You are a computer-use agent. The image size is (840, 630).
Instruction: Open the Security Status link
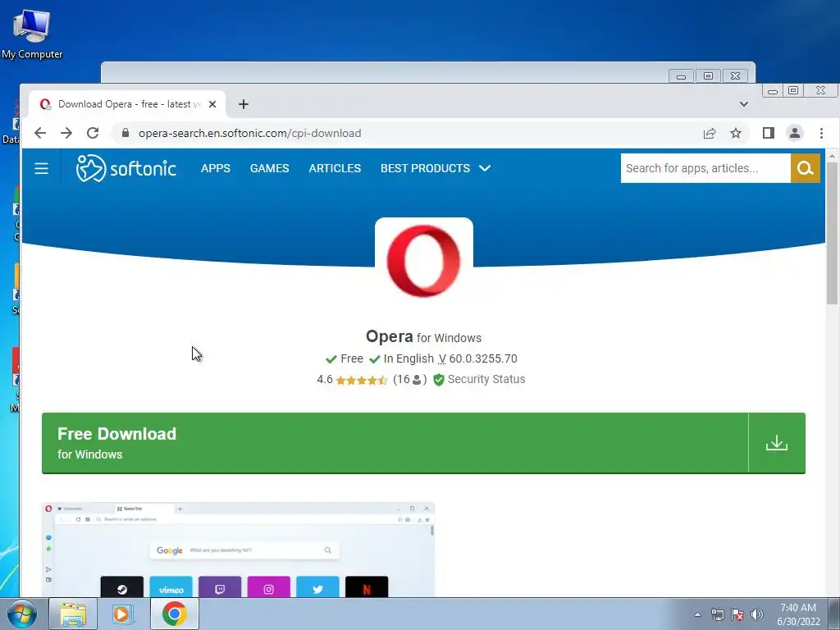[x=479, y=379]
